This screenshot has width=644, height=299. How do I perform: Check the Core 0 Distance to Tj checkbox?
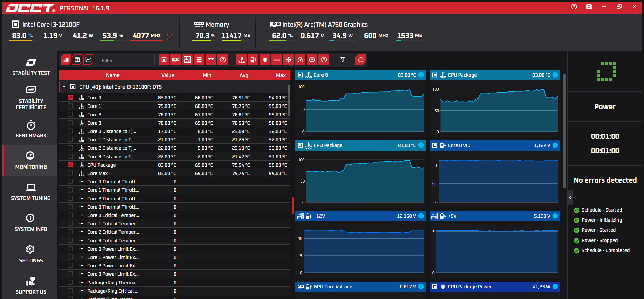70,131
